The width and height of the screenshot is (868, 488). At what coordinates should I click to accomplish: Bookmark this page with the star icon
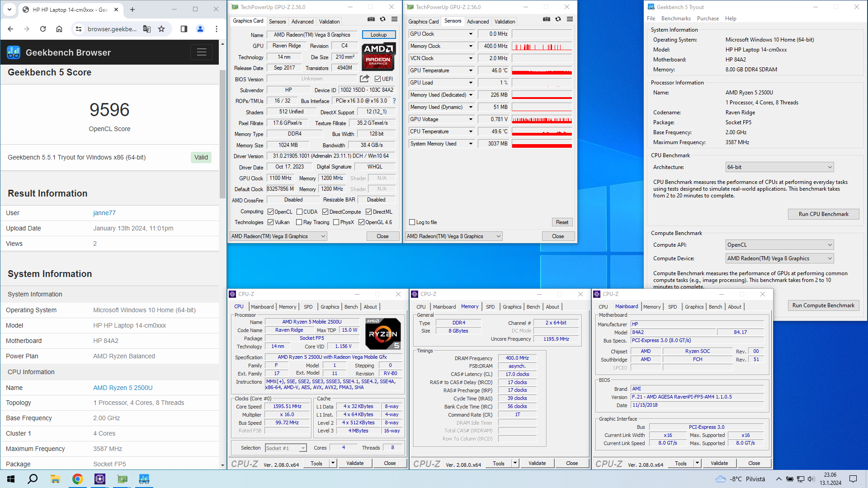[x=161, y=29]
